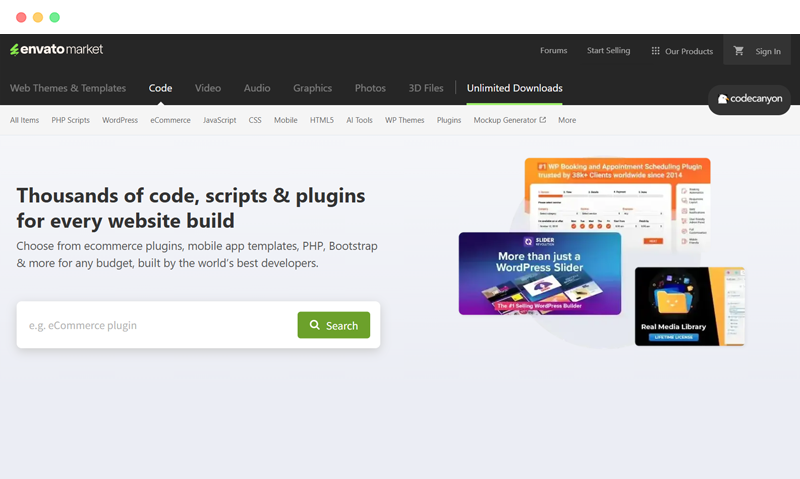Screen dimensions: 800x479
Task: Select All Items subcategory
Action: pyautogui.click(x=24, y=120)
